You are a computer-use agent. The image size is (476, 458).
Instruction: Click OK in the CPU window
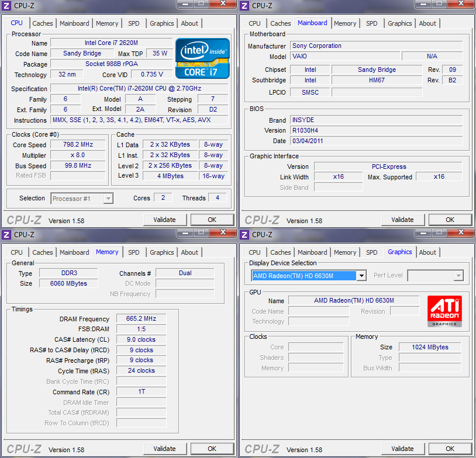tap(212, 220)
